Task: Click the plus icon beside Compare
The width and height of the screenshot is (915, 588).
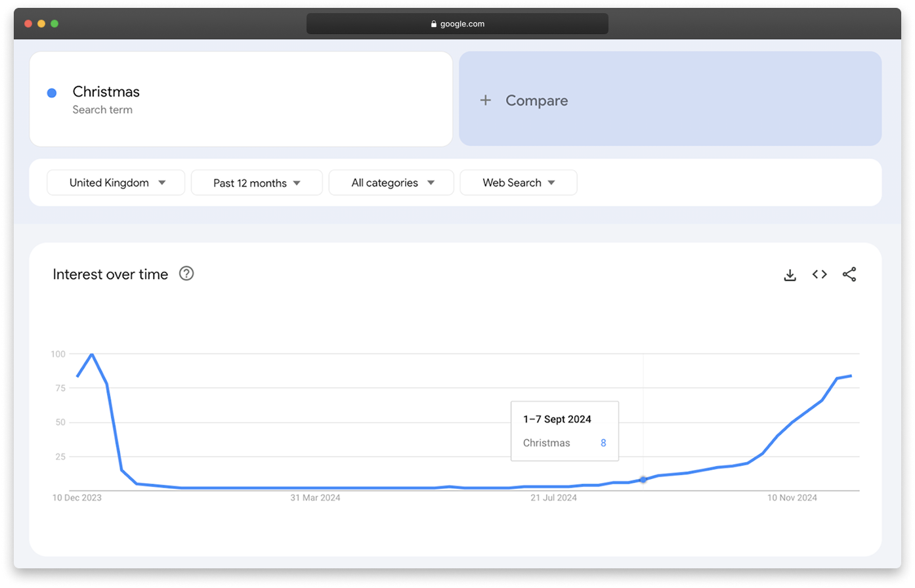Action: tap(485, 100)
